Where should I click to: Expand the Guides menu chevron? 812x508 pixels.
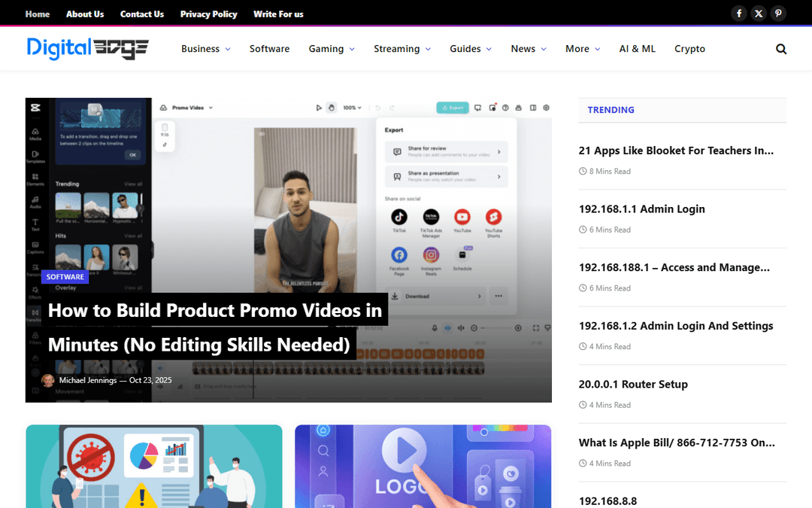click(x=489, y=49)
